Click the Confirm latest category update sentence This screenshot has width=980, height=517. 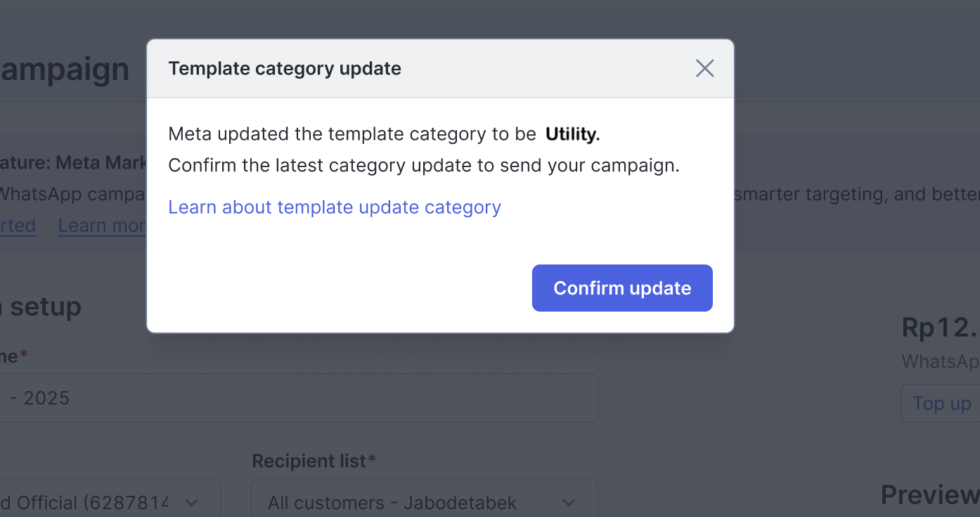tap(424, 166)
